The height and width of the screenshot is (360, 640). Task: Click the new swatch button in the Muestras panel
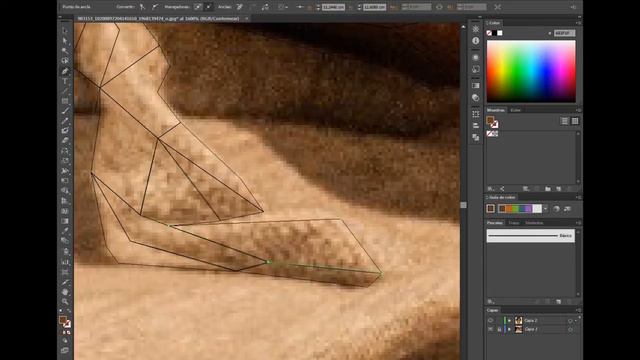[559, 189]
